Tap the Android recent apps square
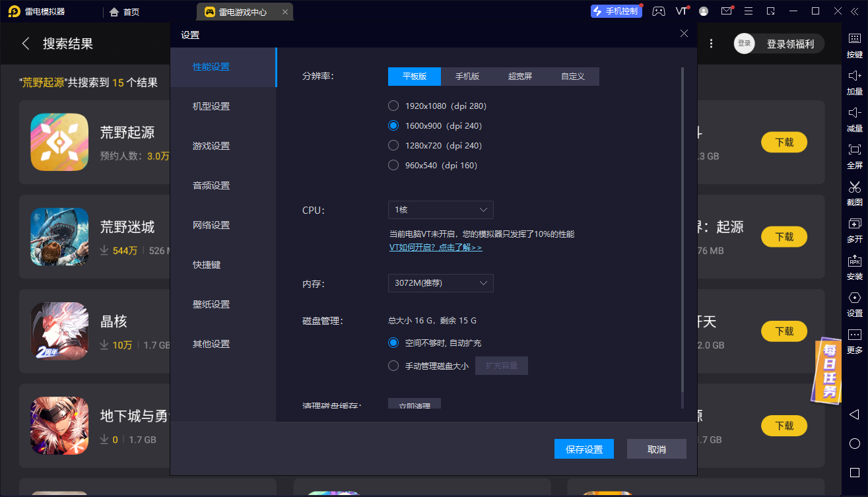Image resolution: width=868 pixels, height=497 pixels. [x=854, y=471]
